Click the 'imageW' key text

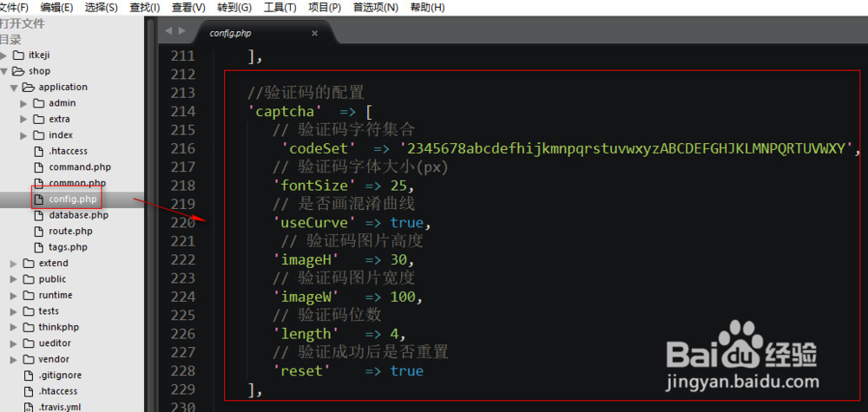pos(306,297)
